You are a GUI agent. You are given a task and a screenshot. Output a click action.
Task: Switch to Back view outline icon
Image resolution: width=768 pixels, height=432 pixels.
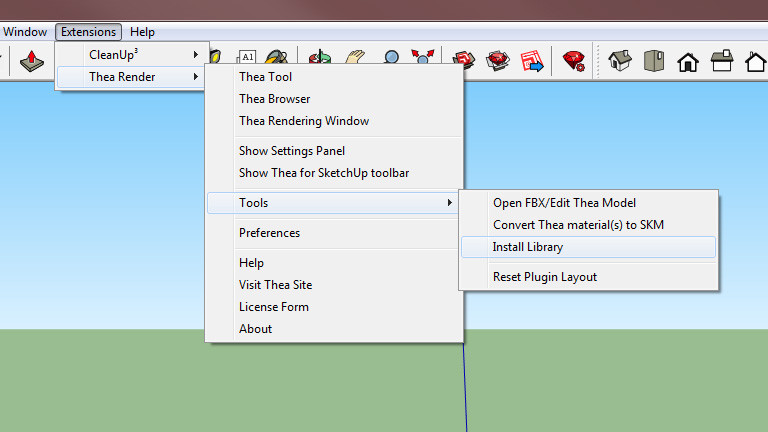[756, 62]
